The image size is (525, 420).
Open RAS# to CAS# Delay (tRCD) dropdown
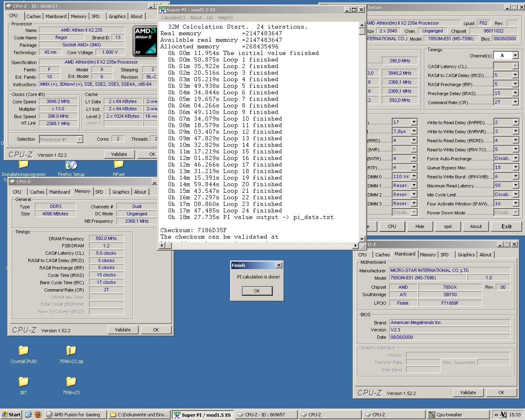click(x=516, y=75)
